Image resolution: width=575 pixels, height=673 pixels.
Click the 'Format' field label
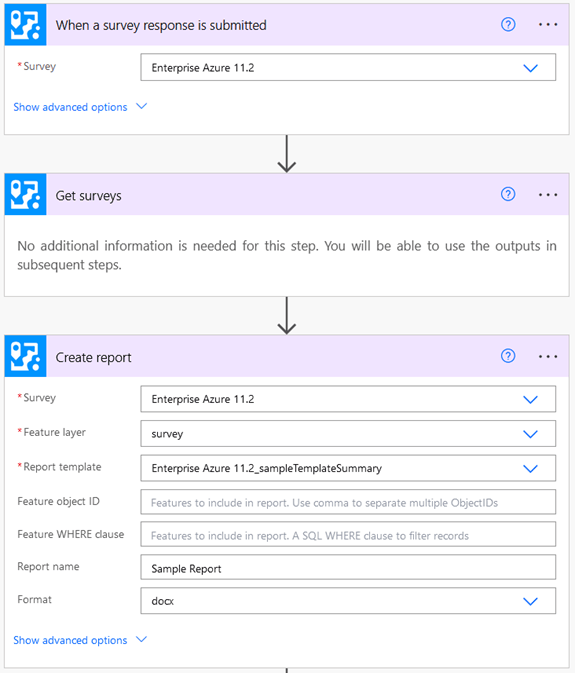[x=34, y=599]
